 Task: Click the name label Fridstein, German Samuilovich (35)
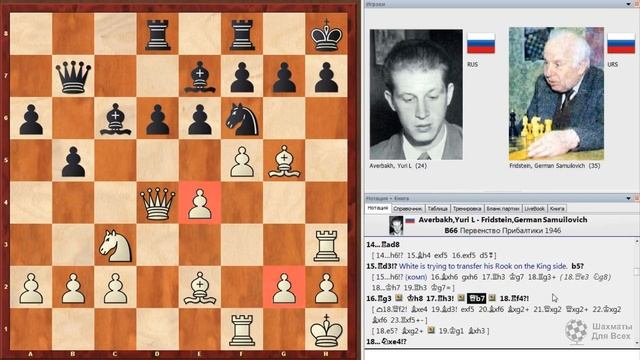(555, 166)
